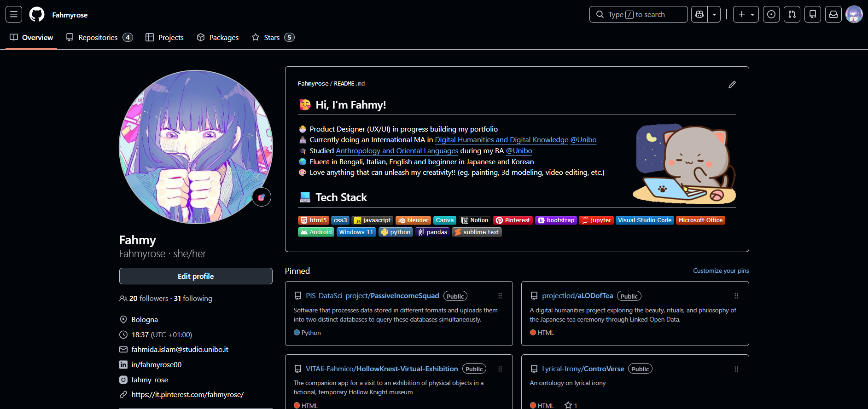Open the repositories icon in header

(813, 14)
